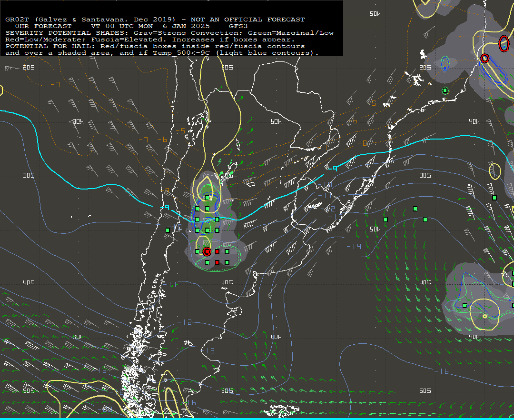Click the green box just left of the 70W label
Screen dimensions: 514x420
pos(168,230)
